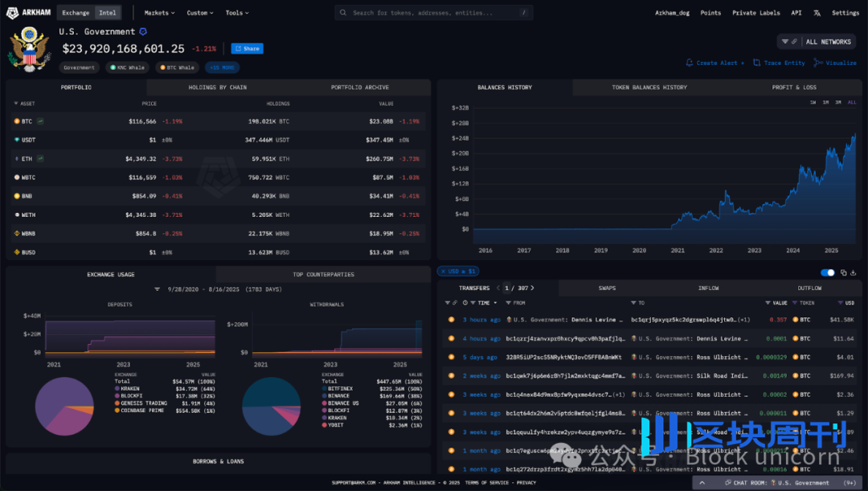
Task: Open Settings in top bar
Action: (845, 13)
